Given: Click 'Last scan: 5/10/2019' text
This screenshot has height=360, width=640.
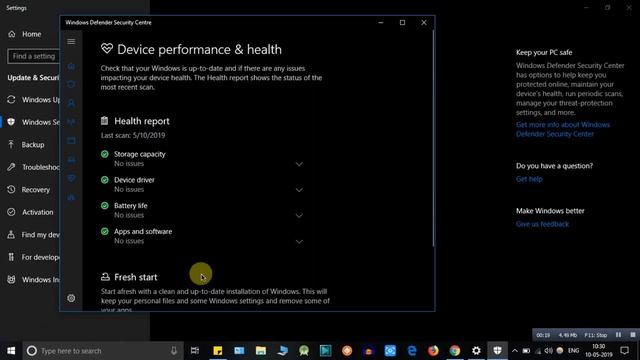Looking at the screenshot, I should (133, 136).
